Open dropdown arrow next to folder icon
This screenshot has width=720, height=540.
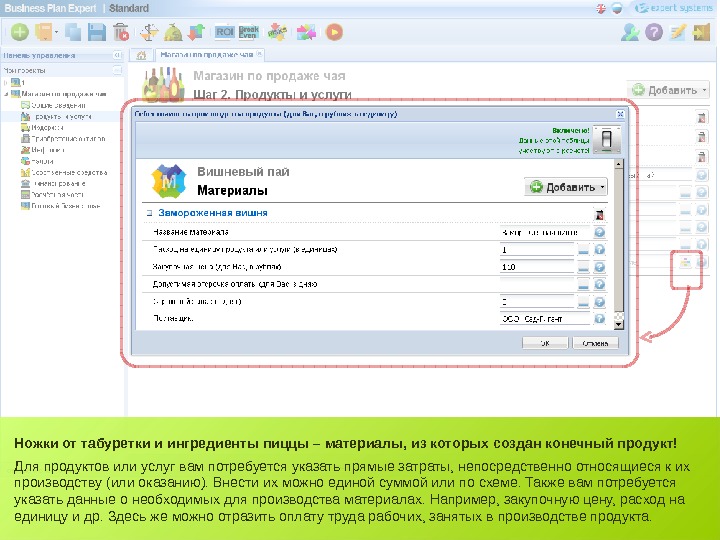(x=56, y=33)
